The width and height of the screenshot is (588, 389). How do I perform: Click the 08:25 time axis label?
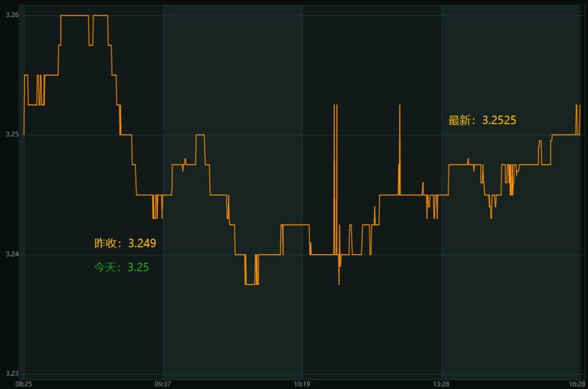[23, 384]
